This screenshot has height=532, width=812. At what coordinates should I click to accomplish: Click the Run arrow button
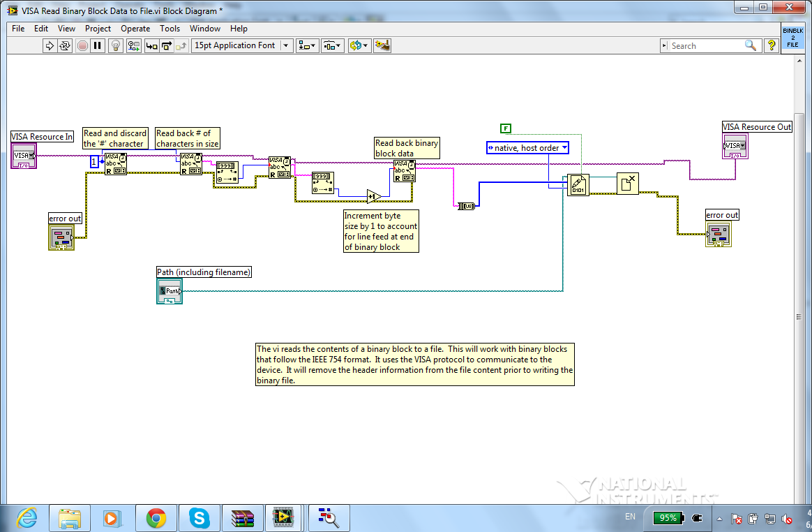tap(50, 45)
